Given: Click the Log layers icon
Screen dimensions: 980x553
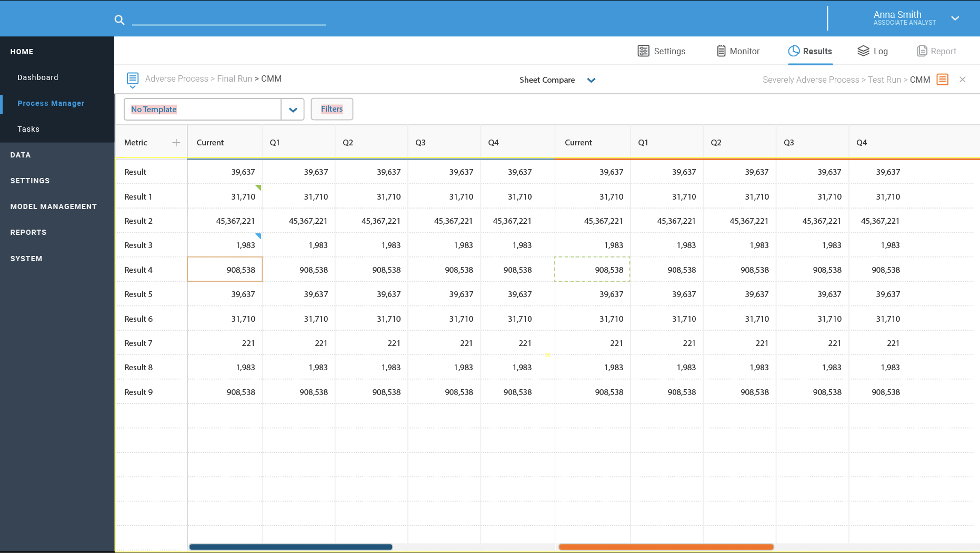Looking at the screenshot, I should pyautogui.click(x=863, y=51).
